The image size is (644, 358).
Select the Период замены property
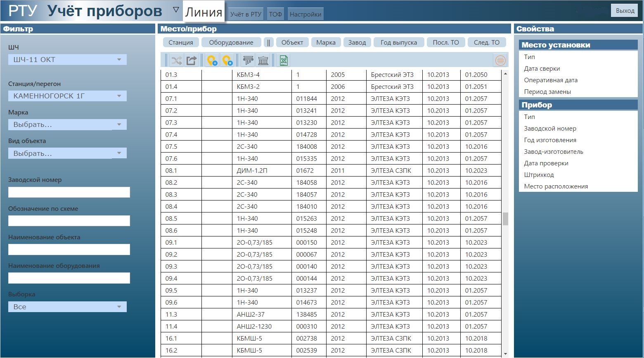547,92
